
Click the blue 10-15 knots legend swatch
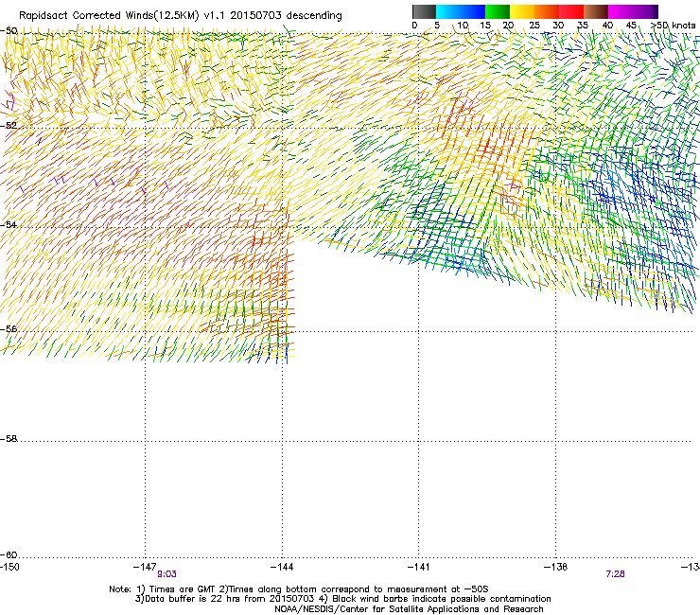[473, 11]
